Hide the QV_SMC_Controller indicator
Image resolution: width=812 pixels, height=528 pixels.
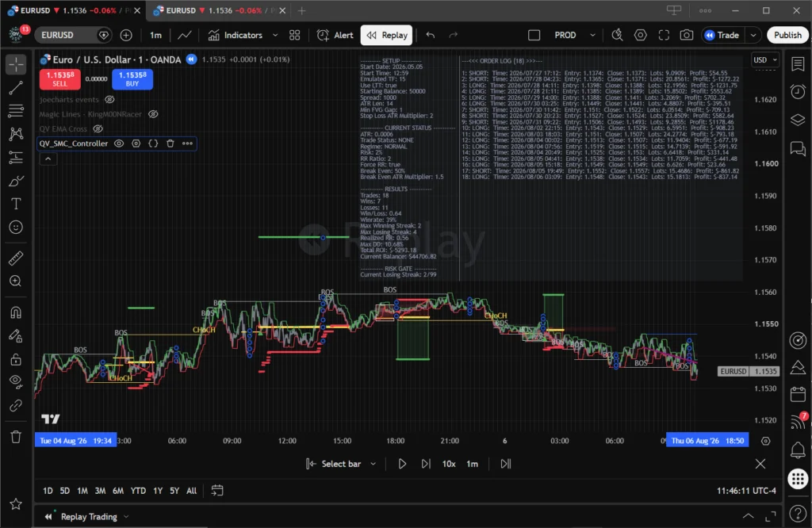coord(119,143)
